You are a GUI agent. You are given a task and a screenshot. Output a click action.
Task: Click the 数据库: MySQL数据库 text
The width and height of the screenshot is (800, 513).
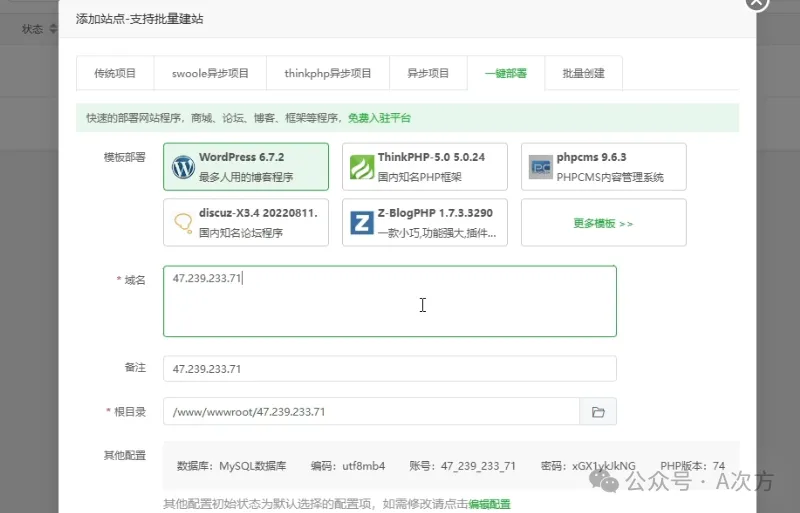click(232, 466)
